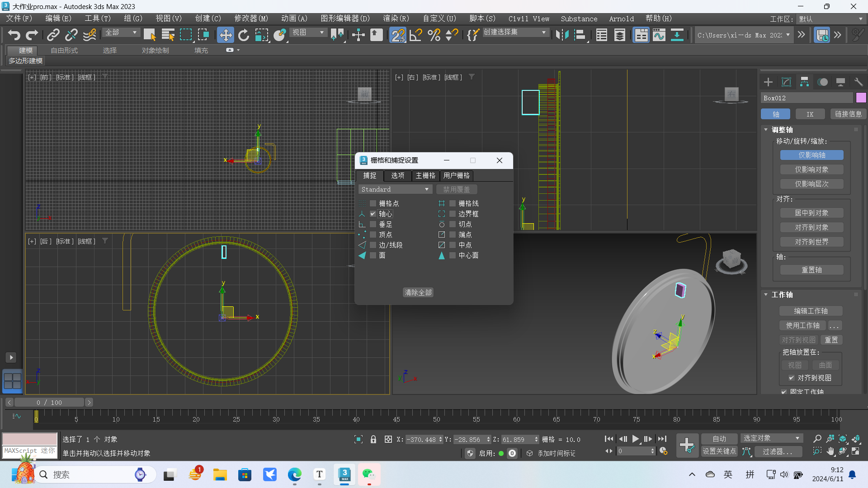Viewport: 868px width, 488px height.
Task: Collapse the 调整轴 rollout
Action: [766, 130]
